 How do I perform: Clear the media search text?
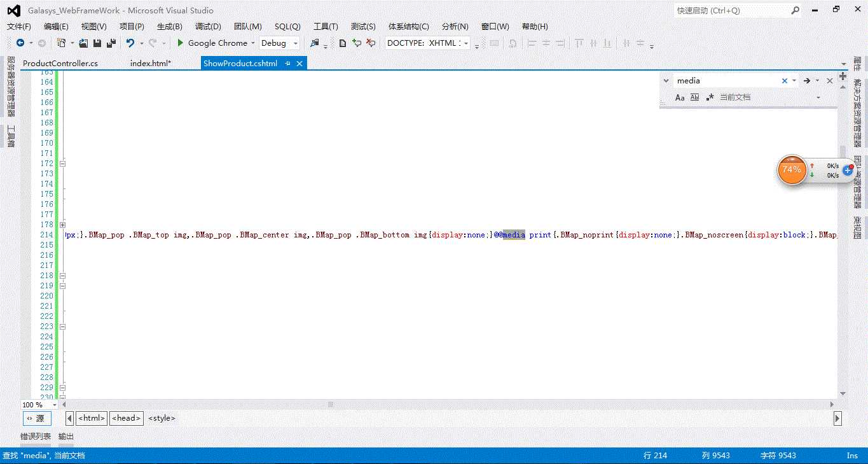click(x=785, y=81)
